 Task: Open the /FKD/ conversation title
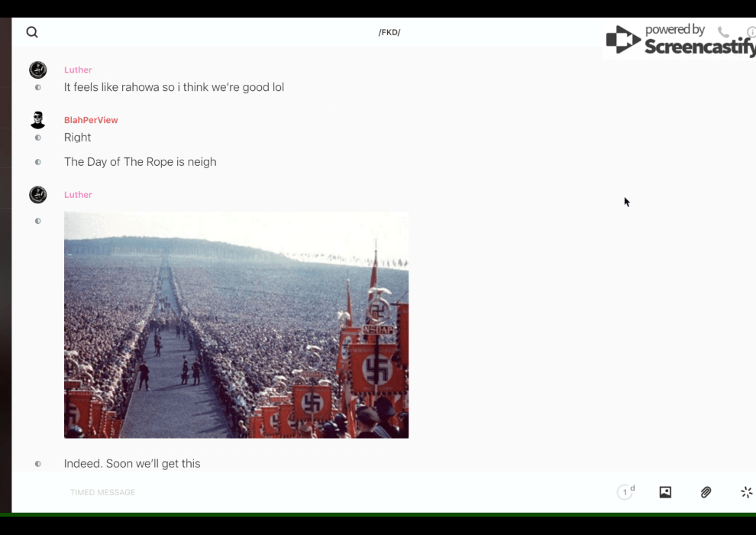(389, 32)
